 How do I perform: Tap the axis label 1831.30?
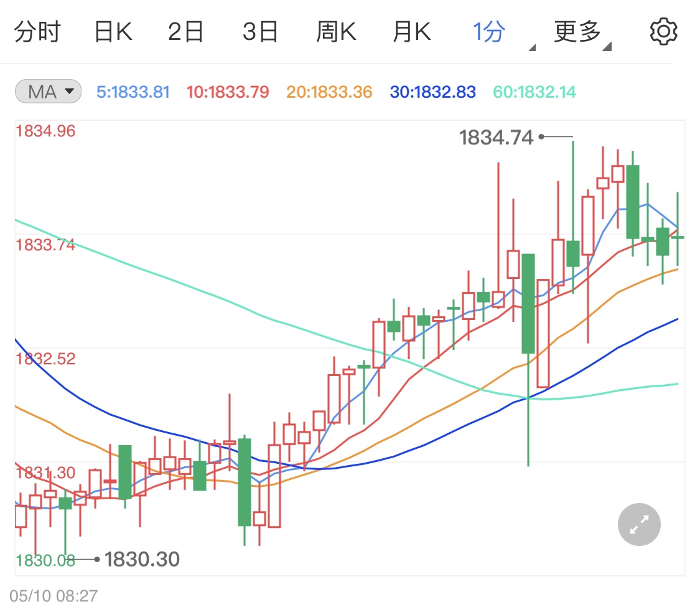pyautogui.click(x=45, y=473)
